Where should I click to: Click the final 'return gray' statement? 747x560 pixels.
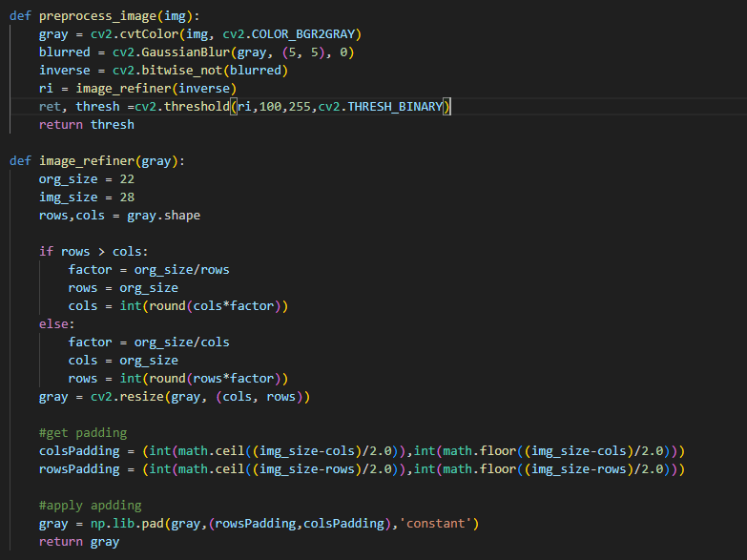tap(79, 542)
